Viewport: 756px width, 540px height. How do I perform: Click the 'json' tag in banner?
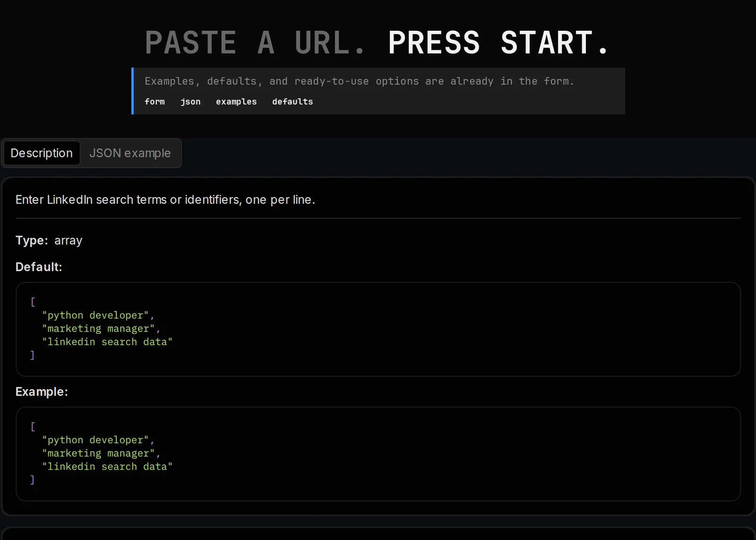pos(190,102)
